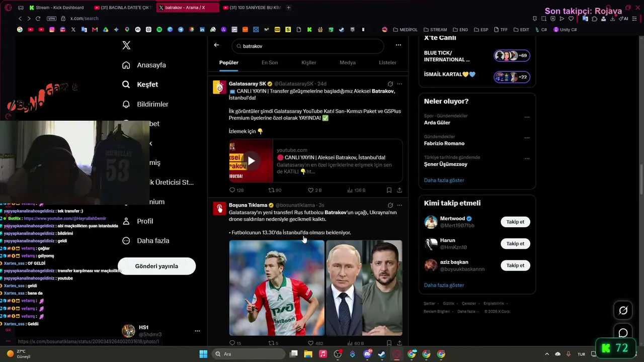Open the Batrakov player photo in post
The image size is (644, 362).
(277, 288)
